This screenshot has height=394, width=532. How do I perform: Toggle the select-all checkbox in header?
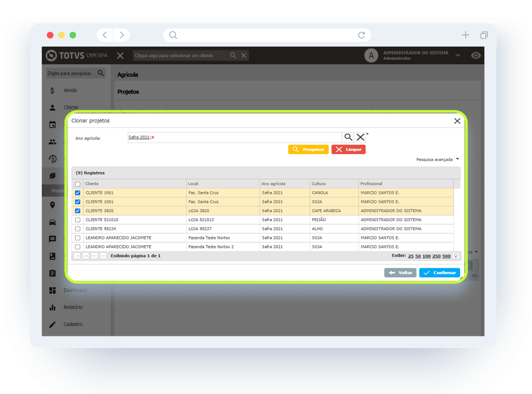[x=77, y=184]
